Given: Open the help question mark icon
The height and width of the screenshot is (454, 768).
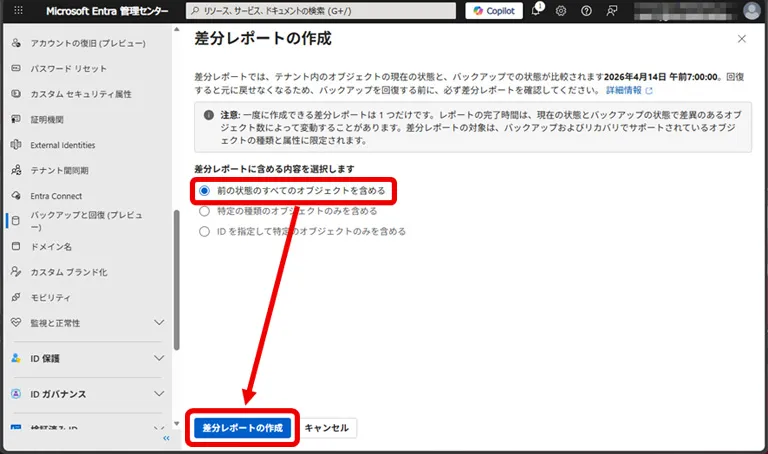Looking at the screenshot, I should click(x=586, y=11).
